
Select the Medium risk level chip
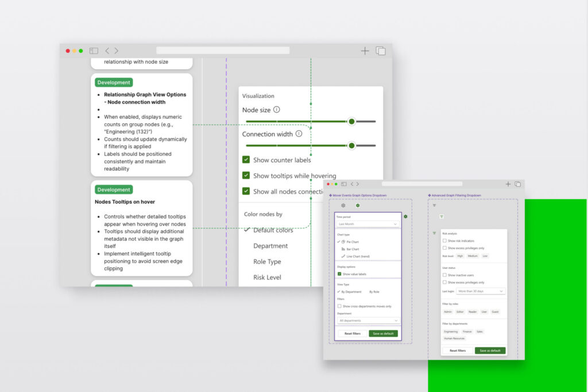coord(473,256)
